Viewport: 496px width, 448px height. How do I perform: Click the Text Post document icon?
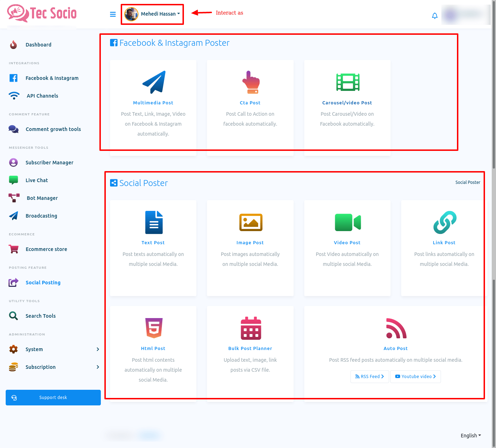point(154,222)
